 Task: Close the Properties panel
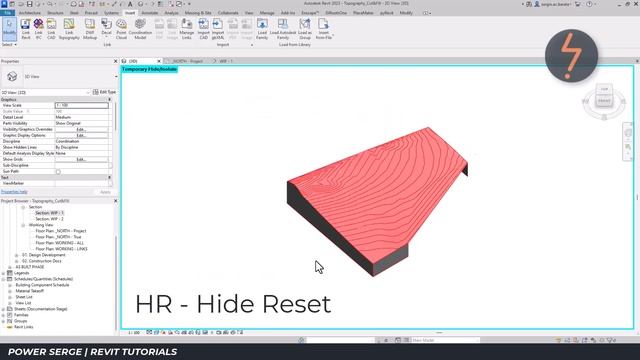pos(116,61)
